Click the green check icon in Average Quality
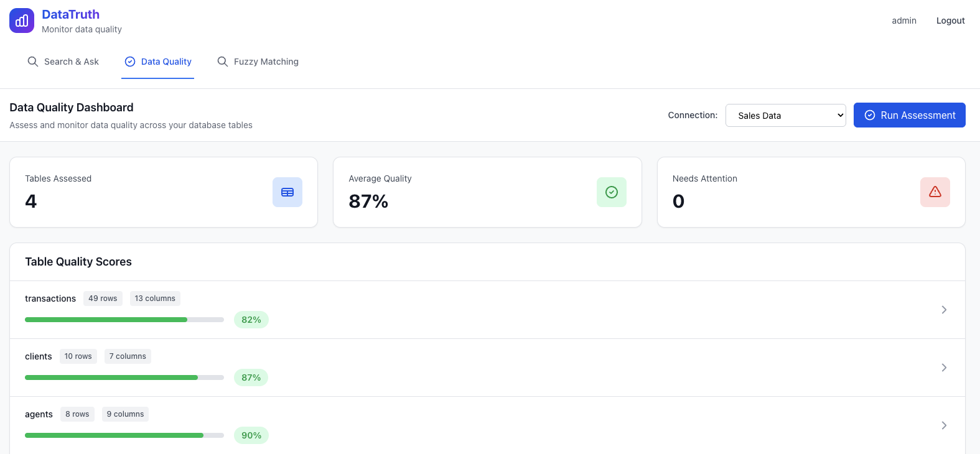 (x=611, y=192)
